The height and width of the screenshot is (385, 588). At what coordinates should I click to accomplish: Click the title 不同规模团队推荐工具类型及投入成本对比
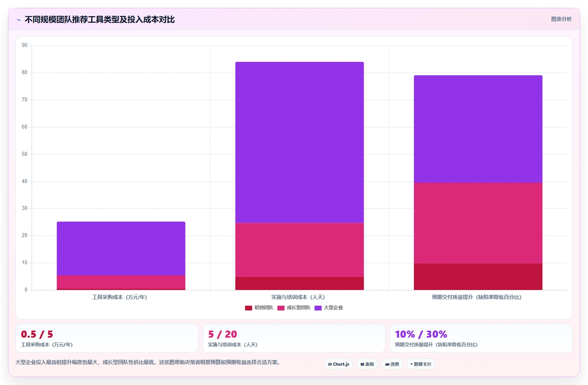coord(100,19)
